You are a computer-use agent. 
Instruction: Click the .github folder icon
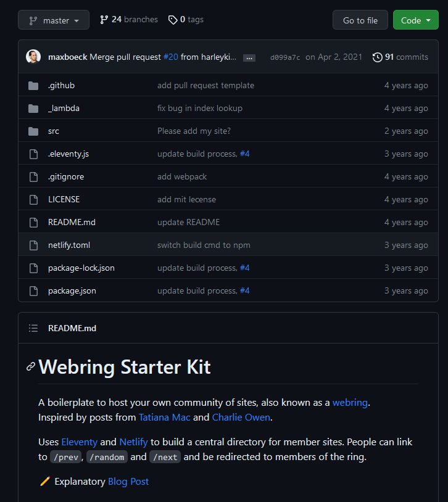point(33,86)
